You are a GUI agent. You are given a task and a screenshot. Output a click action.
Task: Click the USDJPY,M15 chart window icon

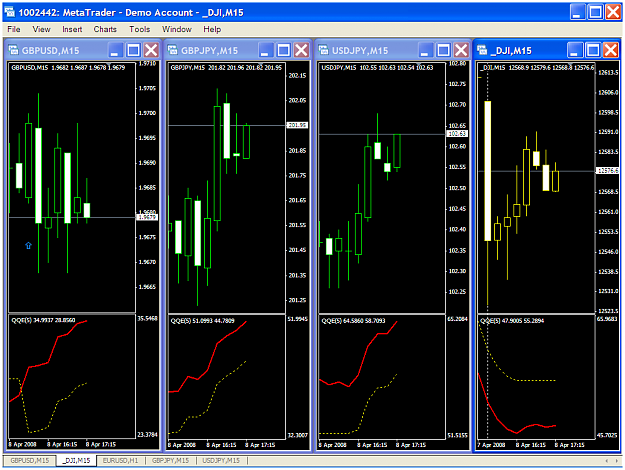(323, 50)
